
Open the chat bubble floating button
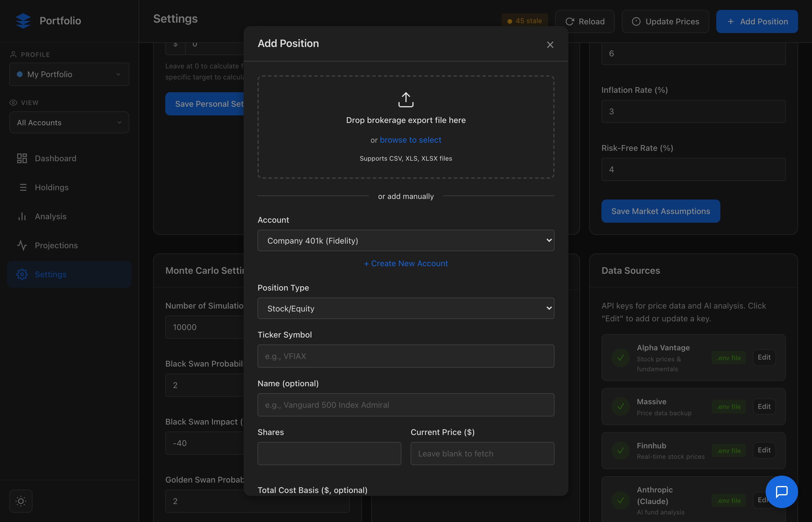(x=781, y=492)
